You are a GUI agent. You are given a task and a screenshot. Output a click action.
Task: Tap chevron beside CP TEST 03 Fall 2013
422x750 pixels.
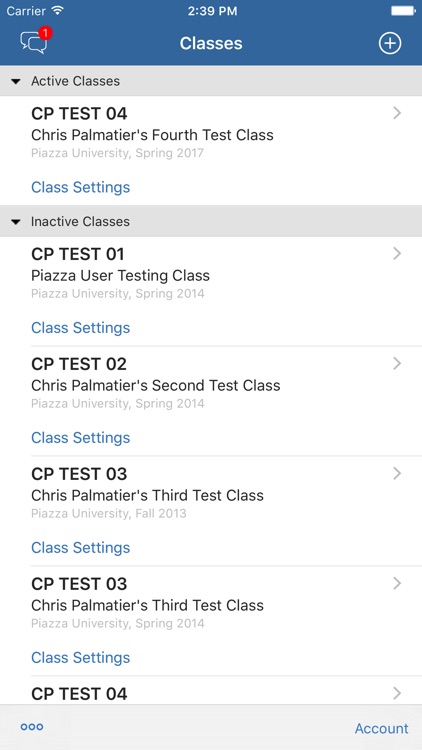click(397, 474)
